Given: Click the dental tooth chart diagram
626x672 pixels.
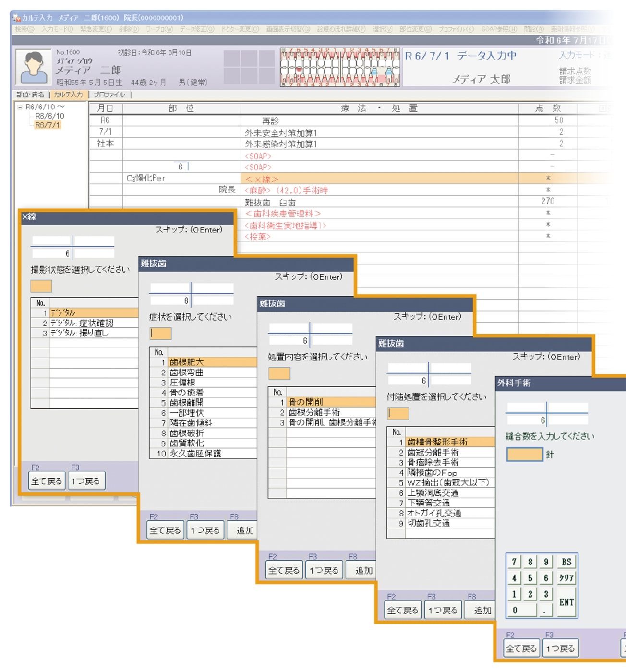Looking at the screenshot, I should 340,67.
